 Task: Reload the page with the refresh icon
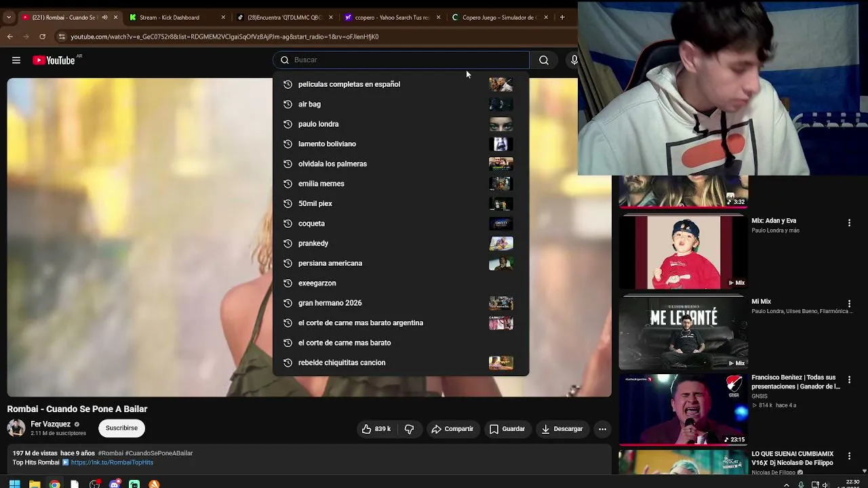(x=42, y=37)
